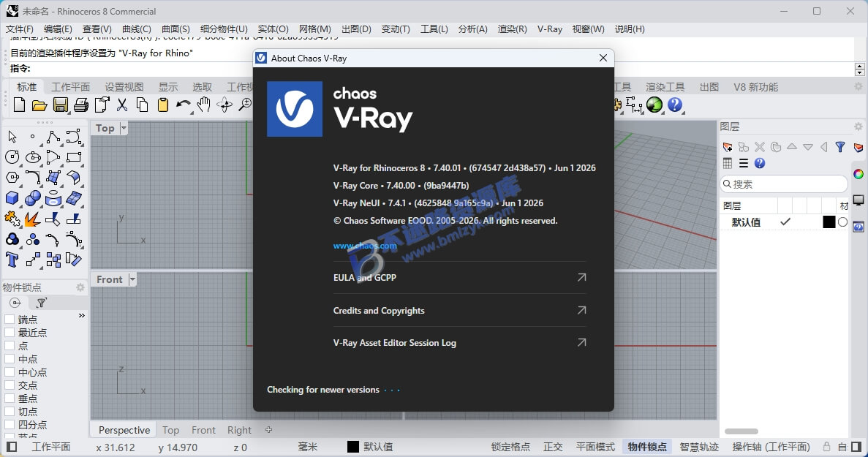868x457 pixels.
Task: Tick the 交点 osnap checkbox
Action: 10,385
